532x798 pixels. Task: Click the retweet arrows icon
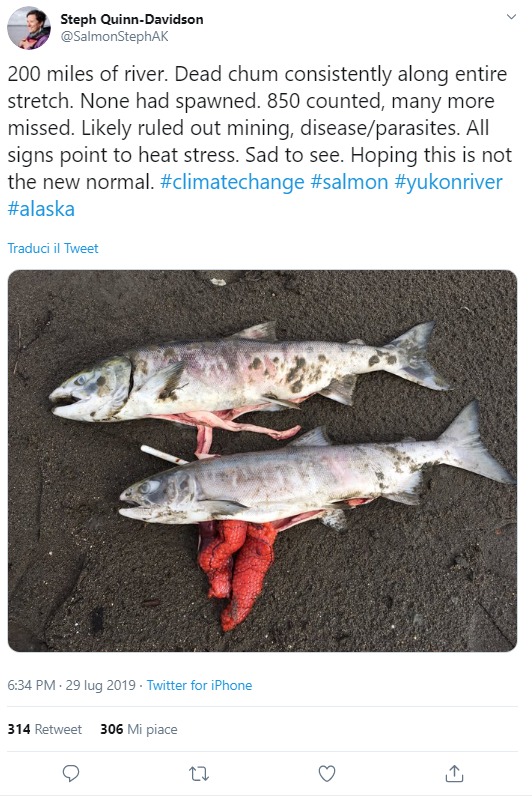tap(199, 774)
